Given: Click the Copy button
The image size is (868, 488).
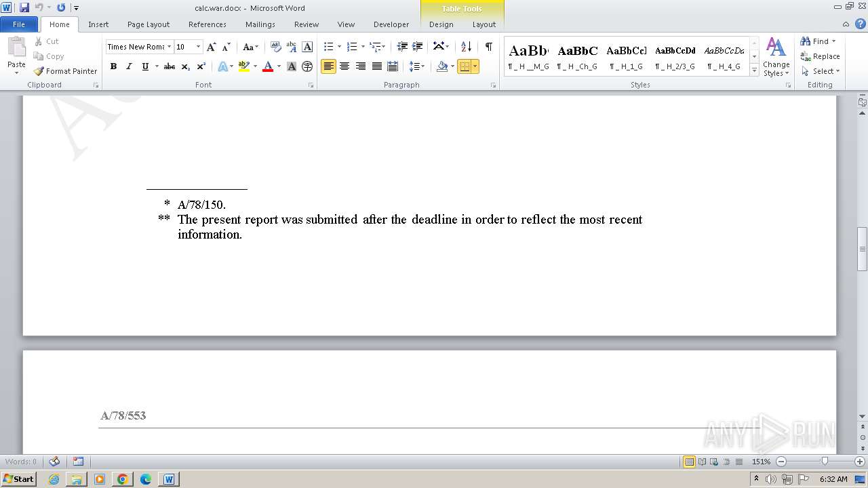Looking at the screenshot, I should [49, 56].
